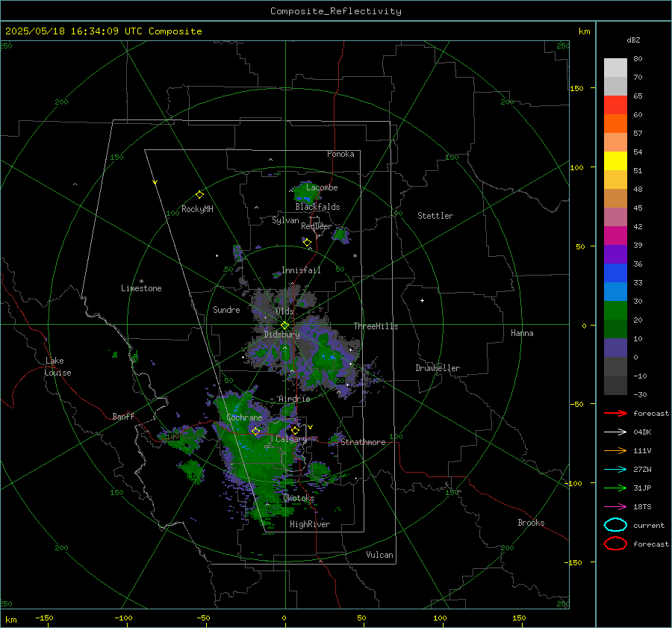Click the Didsbury city label

tap(281, 335)
